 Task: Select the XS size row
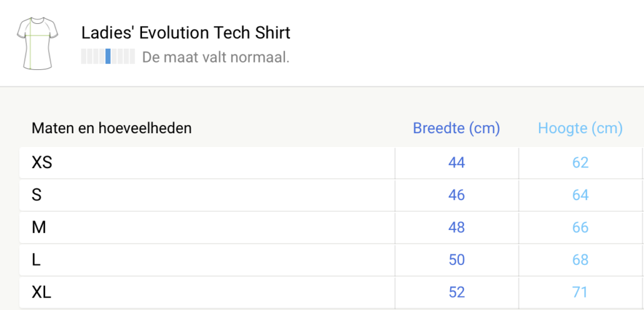[331, 163]
